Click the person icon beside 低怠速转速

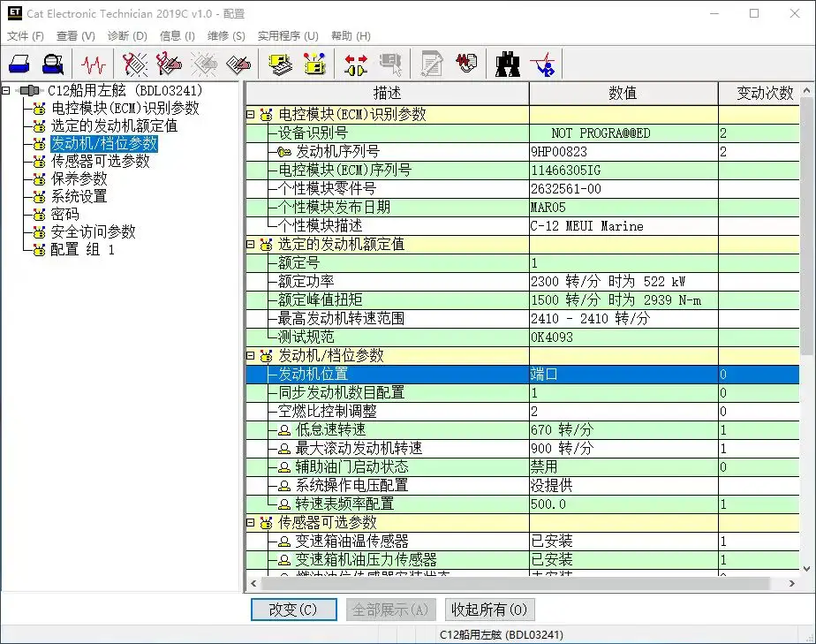(284, 430)
